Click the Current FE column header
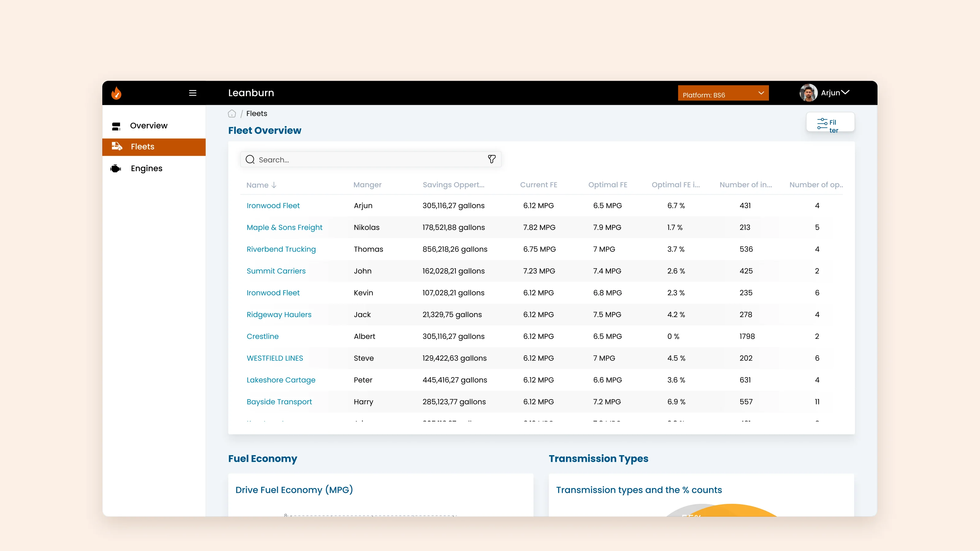980x551 pixels. (x=538, y=185)
